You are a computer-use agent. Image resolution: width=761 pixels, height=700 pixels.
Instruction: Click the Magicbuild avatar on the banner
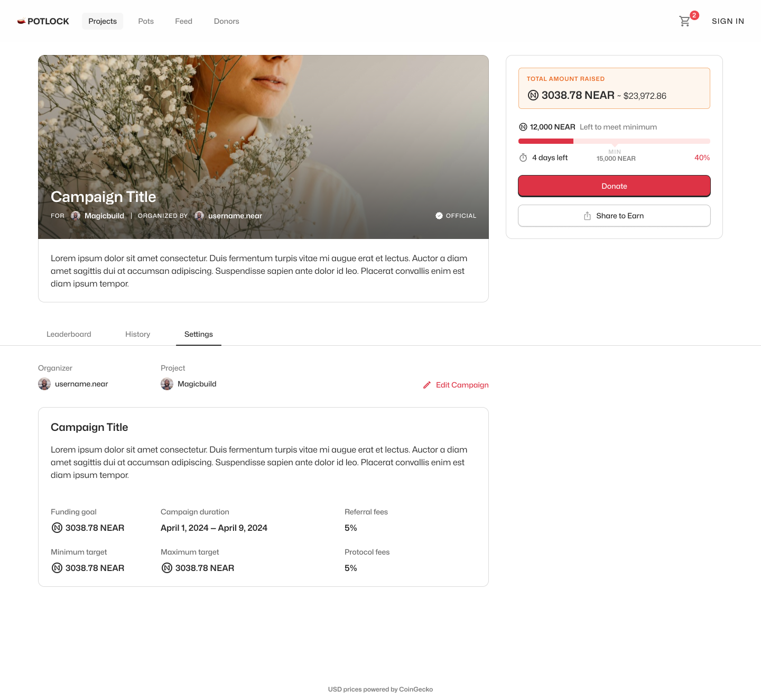[x=76, y=216]
